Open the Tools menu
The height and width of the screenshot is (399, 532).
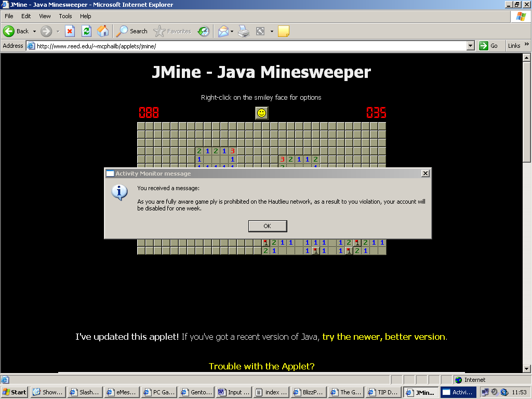click(65, 16)
